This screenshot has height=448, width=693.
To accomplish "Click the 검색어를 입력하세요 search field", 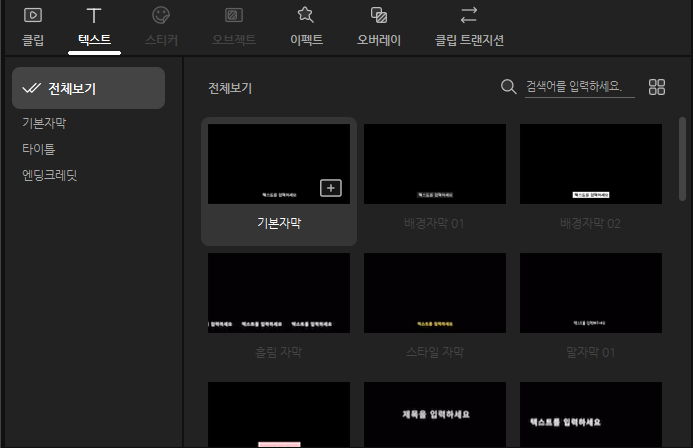I will pos(580,87).
